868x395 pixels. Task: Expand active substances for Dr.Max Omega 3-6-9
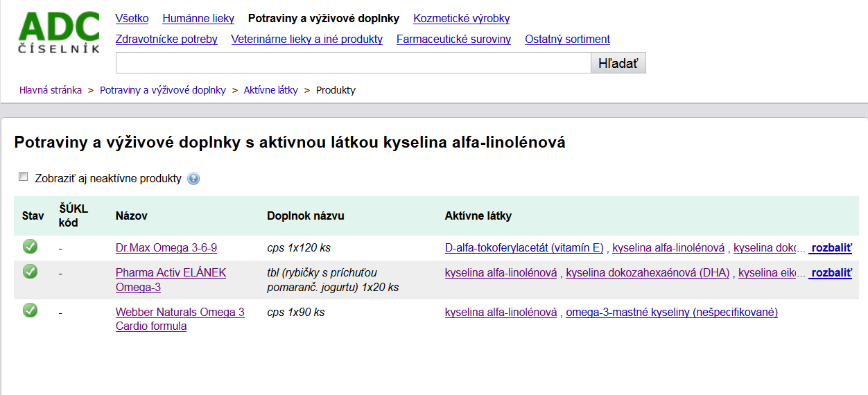click(x=831, y=248)
